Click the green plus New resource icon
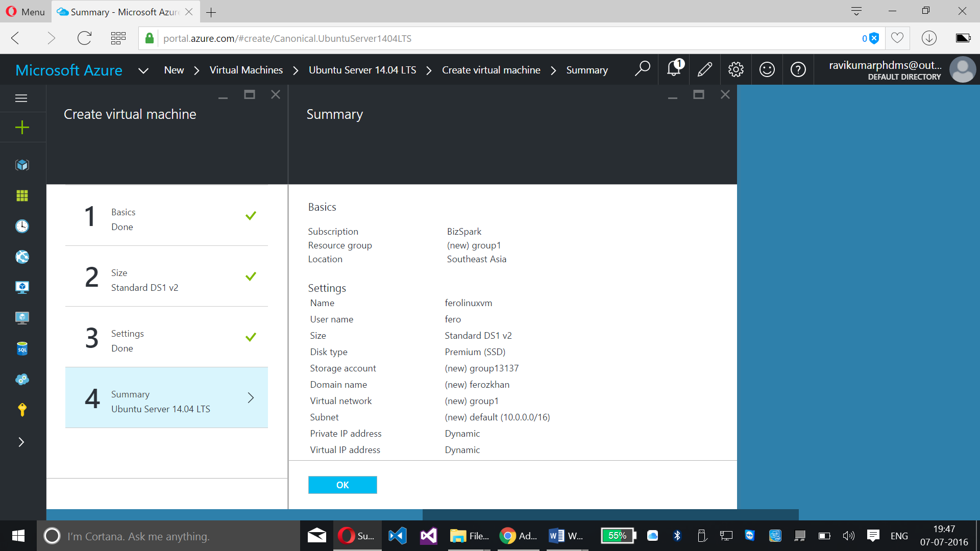This screenshot has width=980, height=551. (x=22, y=128)
